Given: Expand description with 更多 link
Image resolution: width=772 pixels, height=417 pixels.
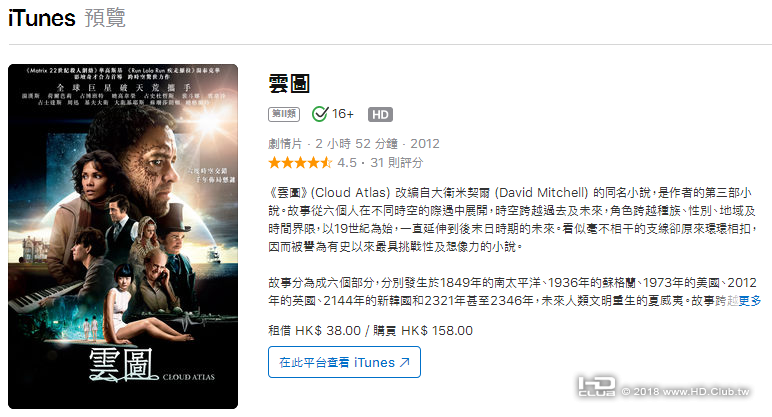Looking at the screenshot, I should point(750,300).
